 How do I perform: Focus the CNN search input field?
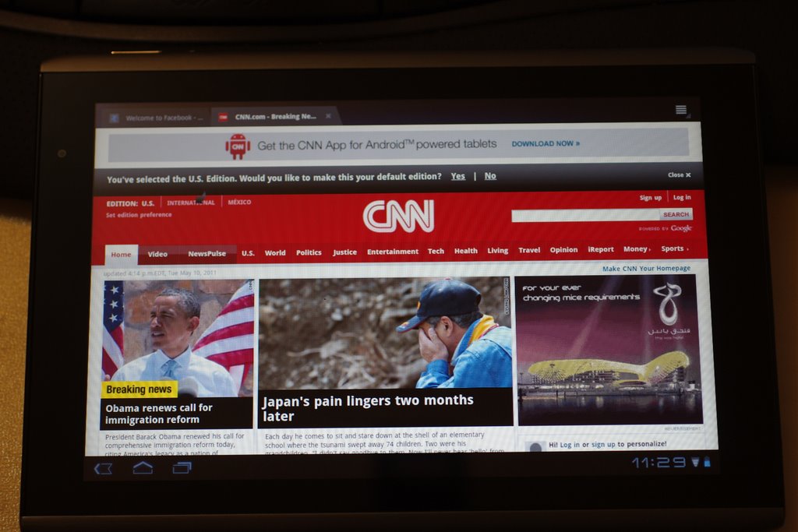[x=585, y=216]
